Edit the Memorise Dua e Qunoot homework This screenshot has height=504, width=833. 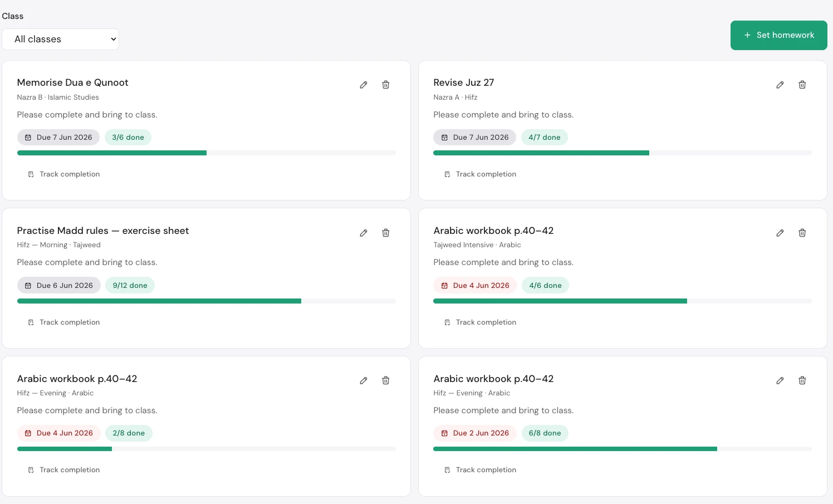[364, 85]
